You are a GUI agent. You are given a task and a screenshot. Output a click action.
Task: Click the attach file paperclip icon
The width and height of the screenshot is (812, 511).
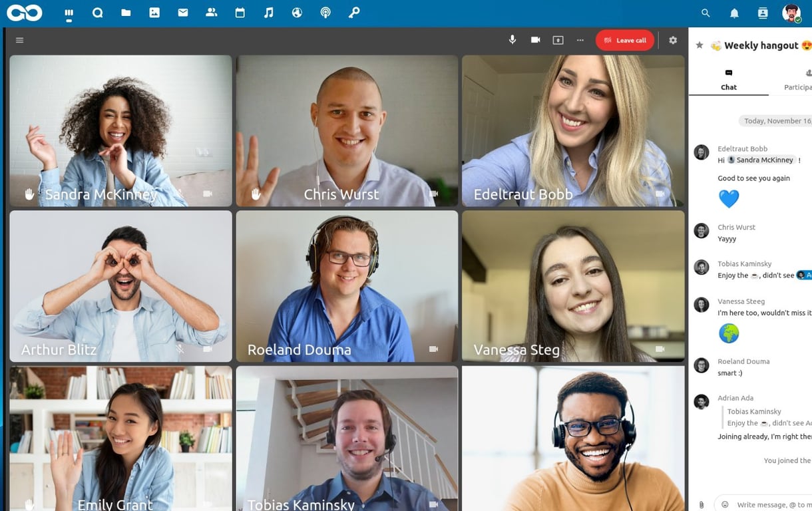pyautogui.click(x=701, y=504)
